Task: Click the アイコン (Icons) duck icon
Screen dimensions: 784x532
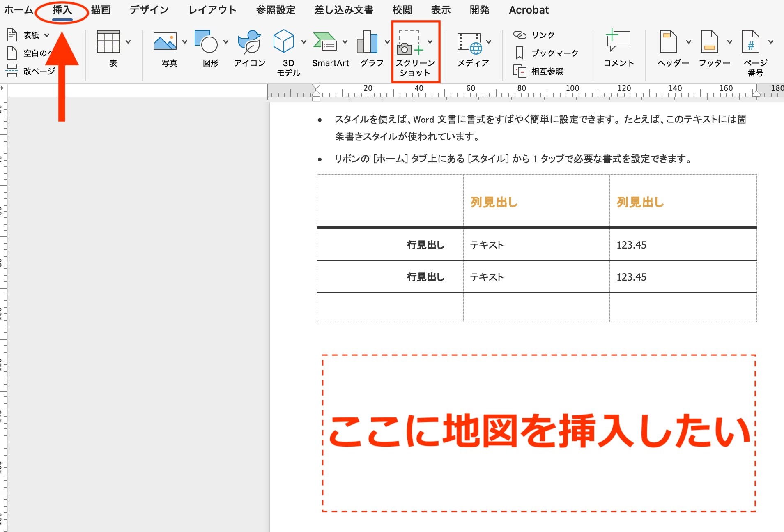Action: [x=249, y=41]
